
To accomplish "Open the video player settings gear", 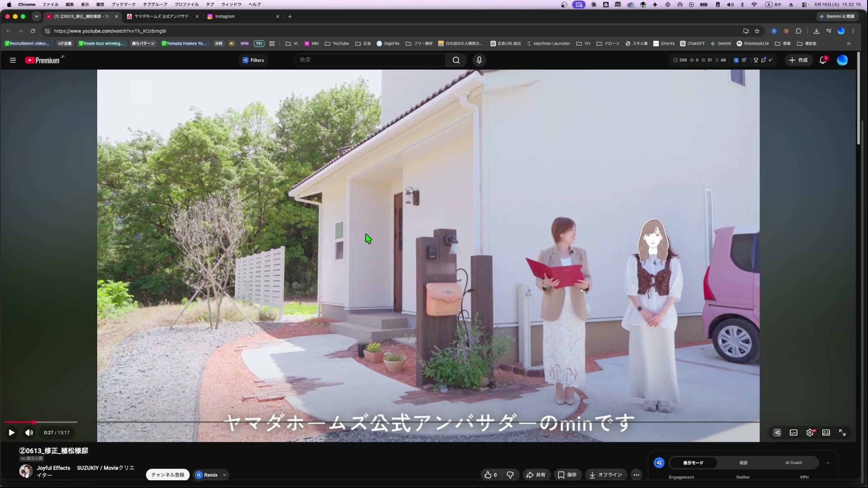I will (810, 433).
